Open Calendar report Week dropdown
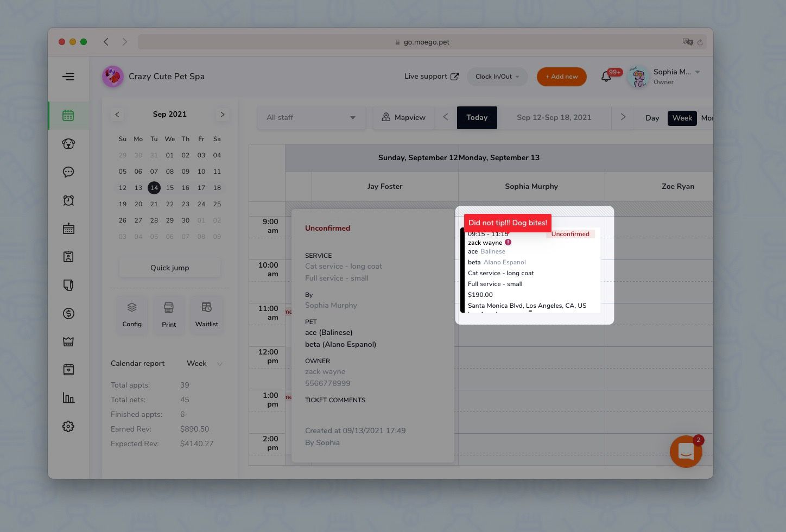Viewport: 786px width, 532px height. point(205,363)
